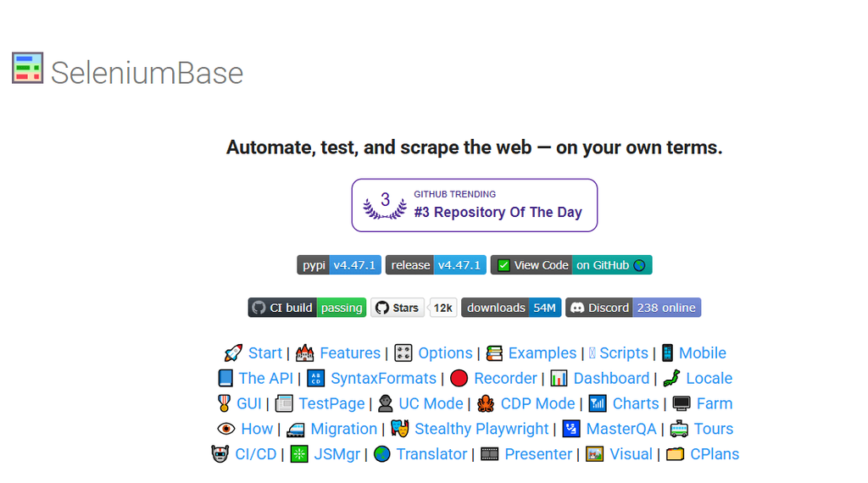Click the phone icon beside Mobile

(x=667, y=353)
